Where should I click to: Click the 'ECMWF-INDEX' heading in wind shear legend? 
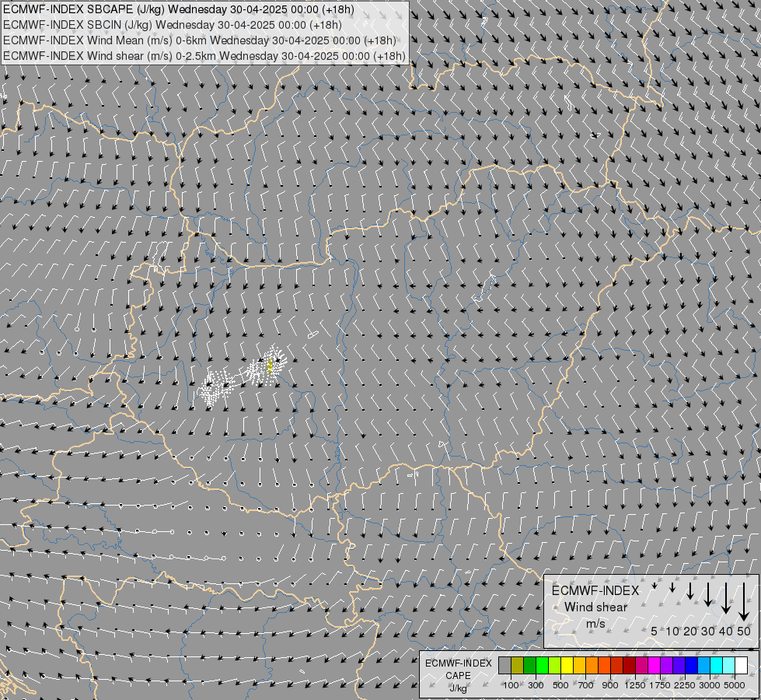click(595, 590)
